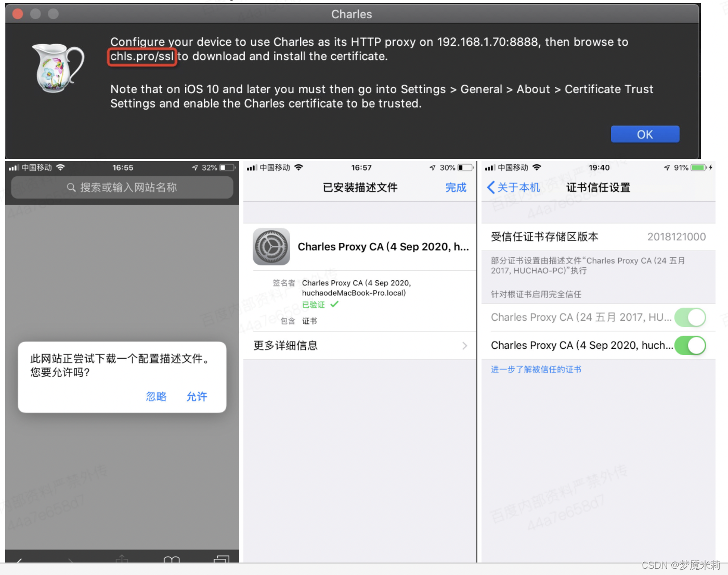Click the Charles pitcher logo icon
The image size is (728, 575).
tap(58, 68)
